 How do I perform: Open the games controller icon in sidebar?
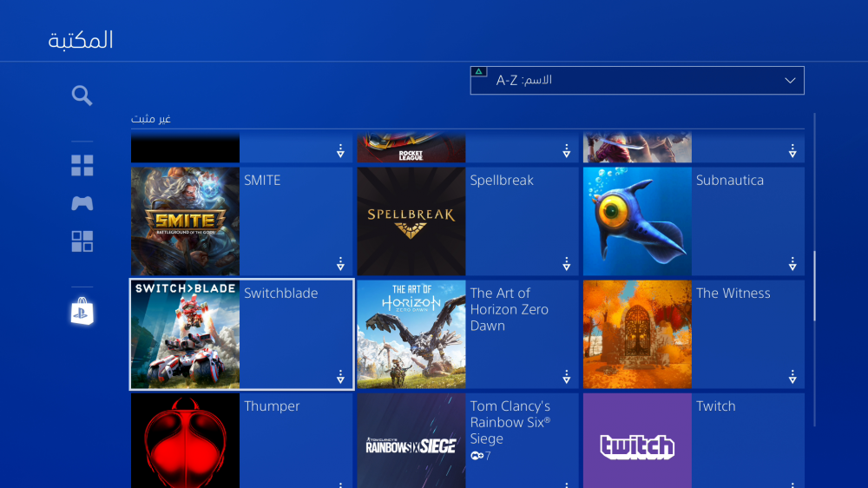tap(82, 203)
